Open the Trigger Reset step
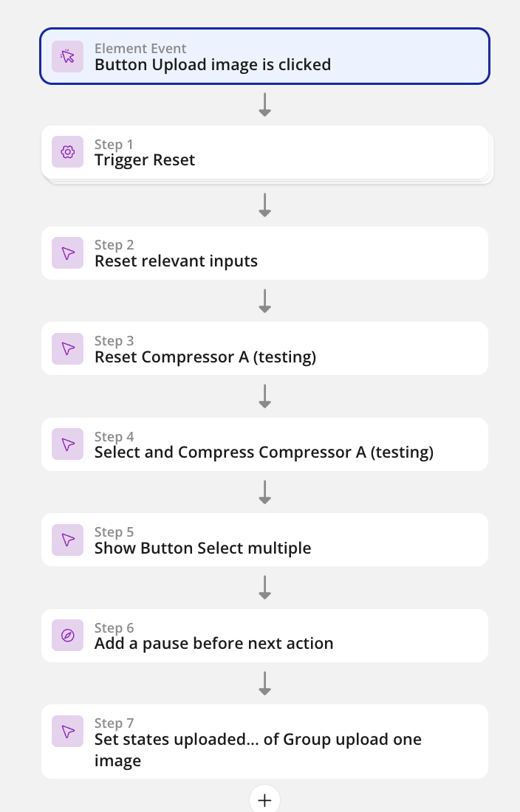This screenshot has height=812, width=520. pyautogui.click(x=145, y=160)
